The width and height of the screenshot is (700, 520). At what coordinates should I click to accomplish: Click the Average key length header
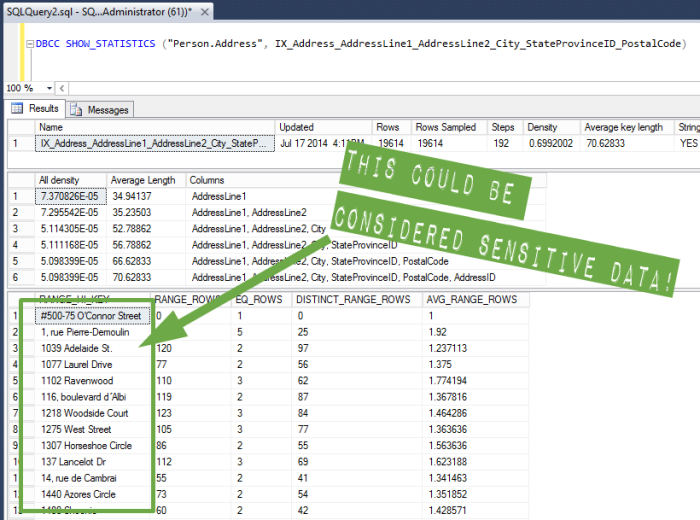[x=627, y=127]
